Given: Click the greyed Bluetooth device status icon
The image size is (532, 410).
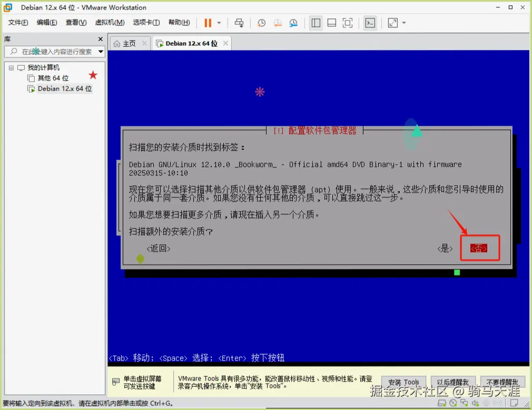Looking at the screenshot, I should (497, 403).
